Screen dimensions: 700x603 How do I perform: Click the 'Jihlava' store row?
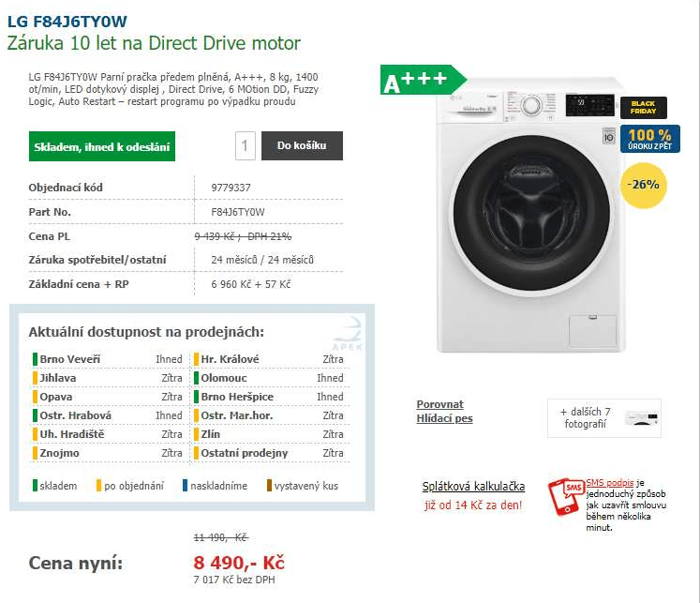(108, 378)
